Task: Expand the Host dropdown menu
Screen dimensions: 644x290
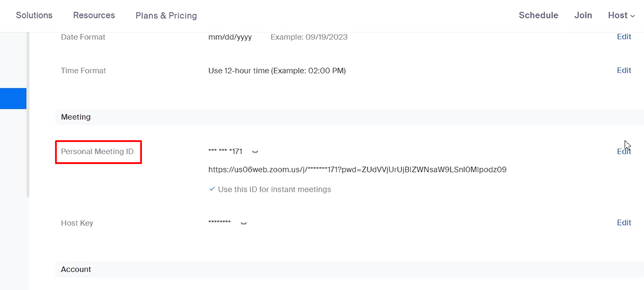Action: (x=621, y=15)
